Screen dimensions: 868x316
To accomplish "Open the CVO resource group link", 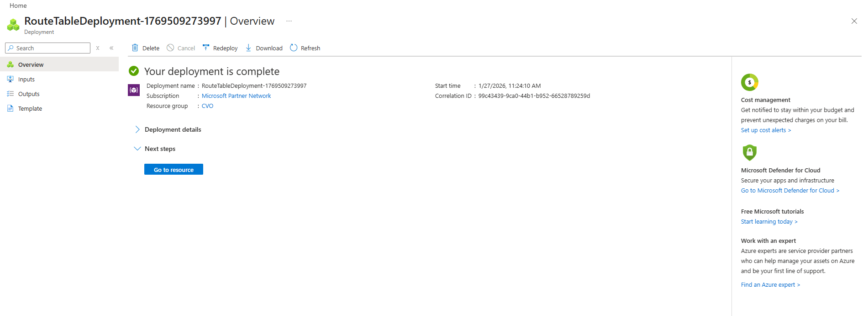I will pos(207,106).
